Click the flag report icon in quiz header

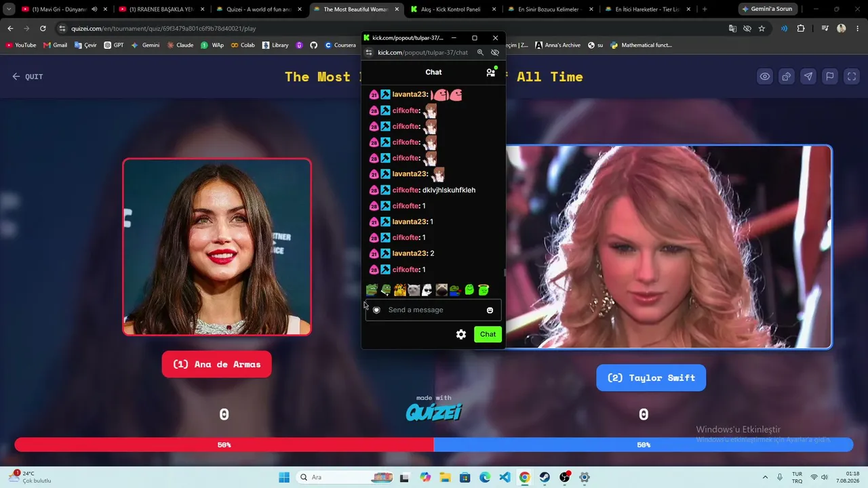830,77
